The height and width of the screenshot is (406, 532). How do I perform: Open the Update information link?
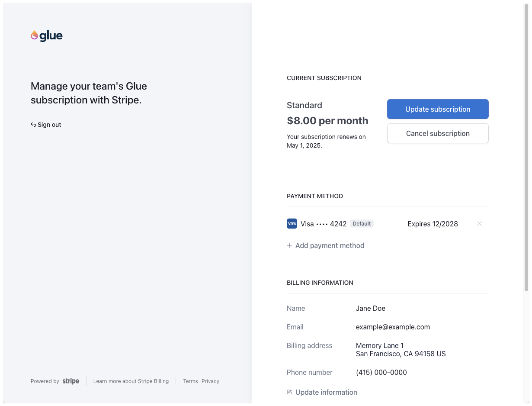click(326, 392)
